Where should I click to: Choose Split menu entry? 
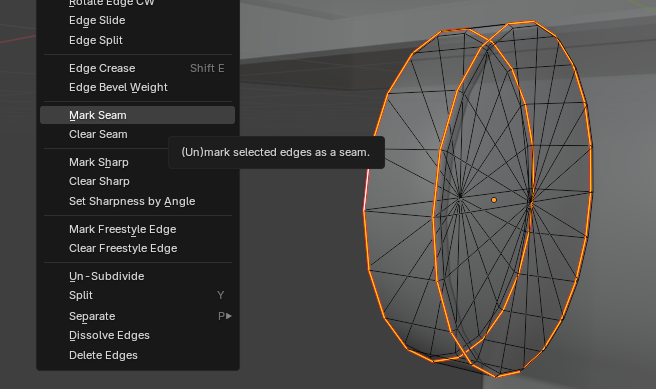tap(138, 295)
